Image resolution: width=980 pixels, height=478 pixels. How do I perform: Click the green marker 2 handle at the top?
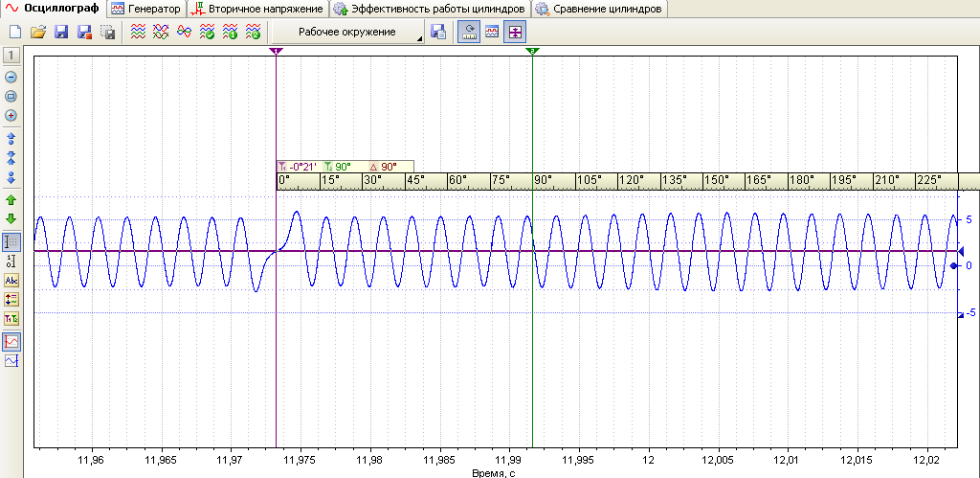[532, 51]
